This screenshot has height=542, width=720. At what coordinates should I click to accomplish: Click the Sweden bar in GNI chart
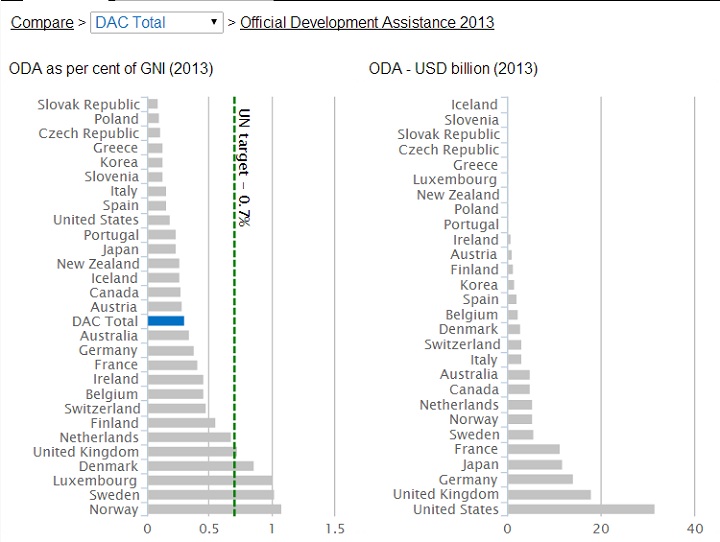210,495
